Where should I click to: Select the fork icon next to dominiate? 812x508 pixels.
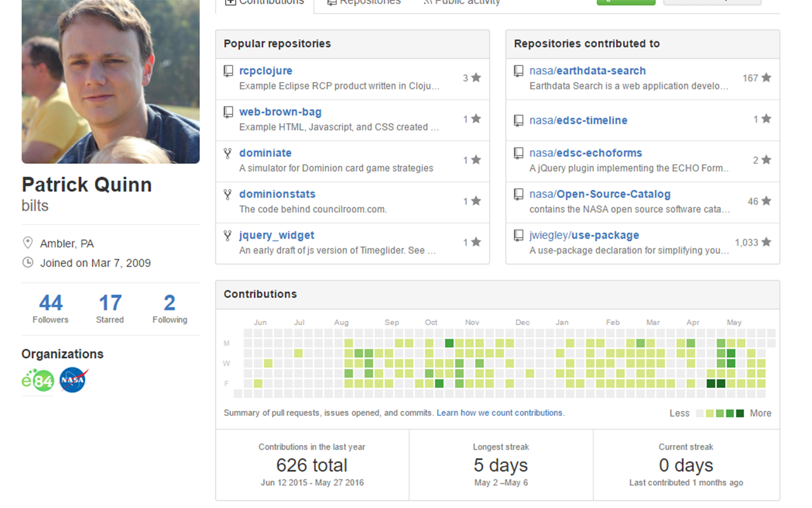click(x=228, y=152)
